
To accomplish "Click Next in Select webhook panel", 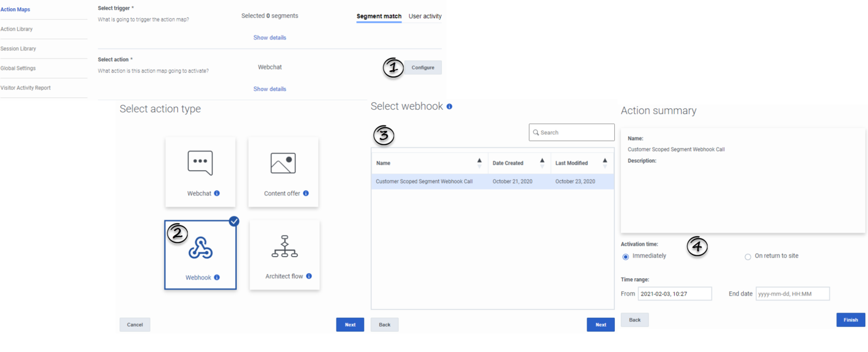I will click(601, 325).
